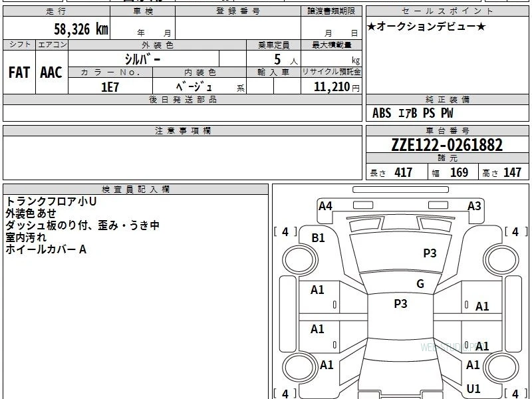
Task: Select the 走行 header cell
Action: tap(57, 11)
